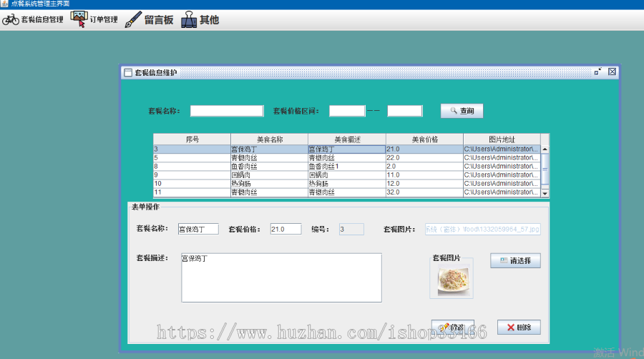Close the 套餐信息维护 internal window
644x359 pixels.
pos(612,72)
